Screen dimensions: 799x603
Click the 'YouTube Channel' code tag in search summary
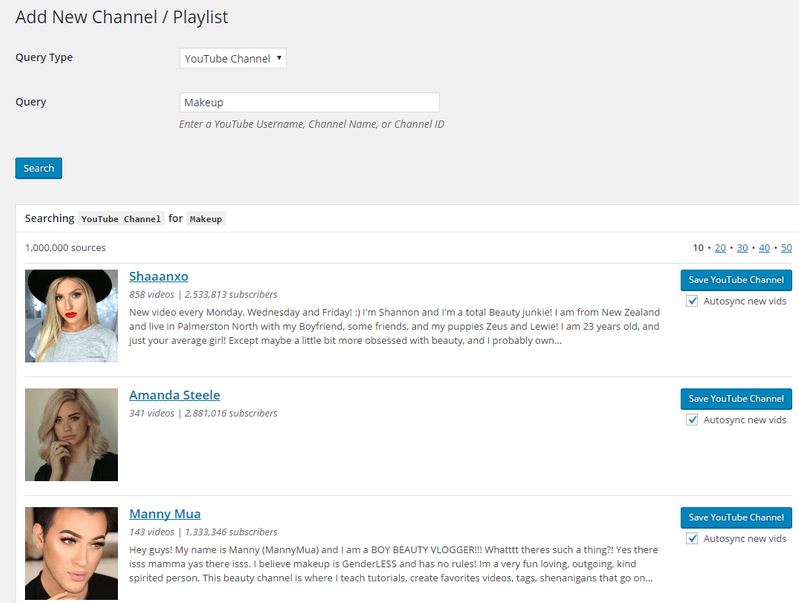(121, 219)
